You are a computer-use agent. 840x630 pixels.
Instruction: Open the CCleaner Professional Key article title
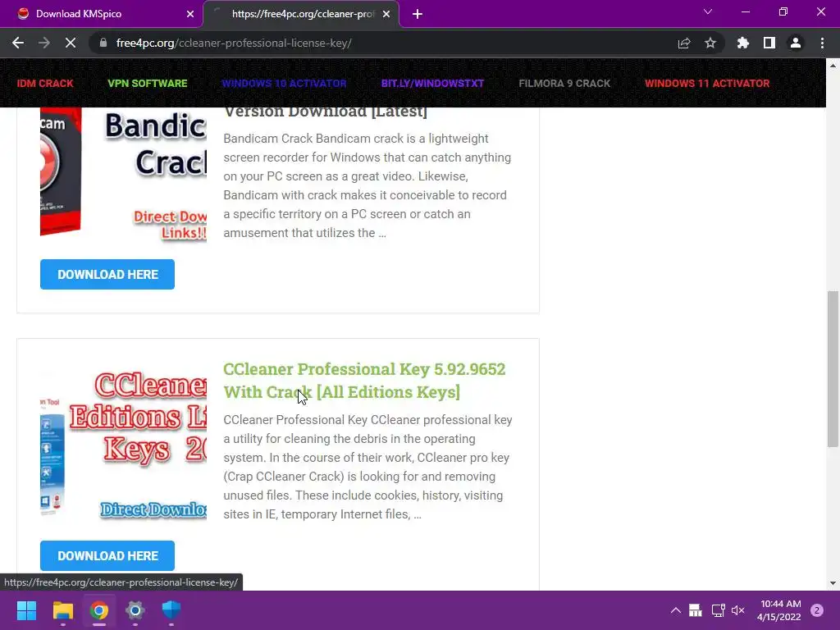pos(364,381)
